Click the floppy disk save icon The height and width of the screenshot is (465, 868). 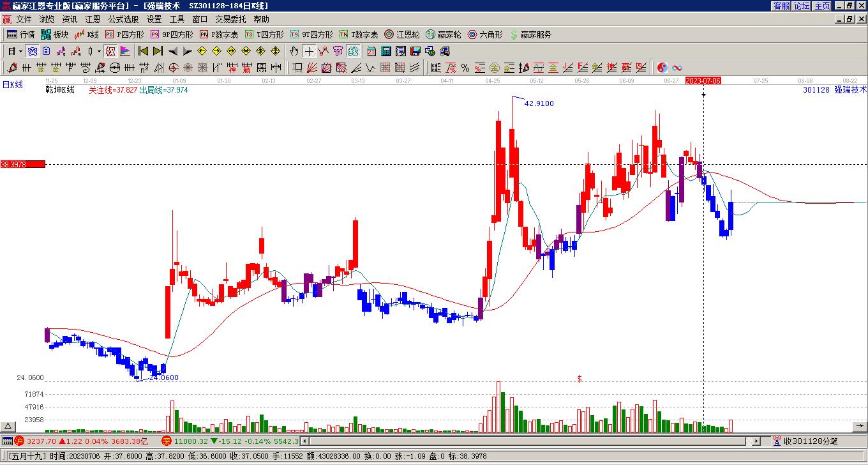[415, 51]
